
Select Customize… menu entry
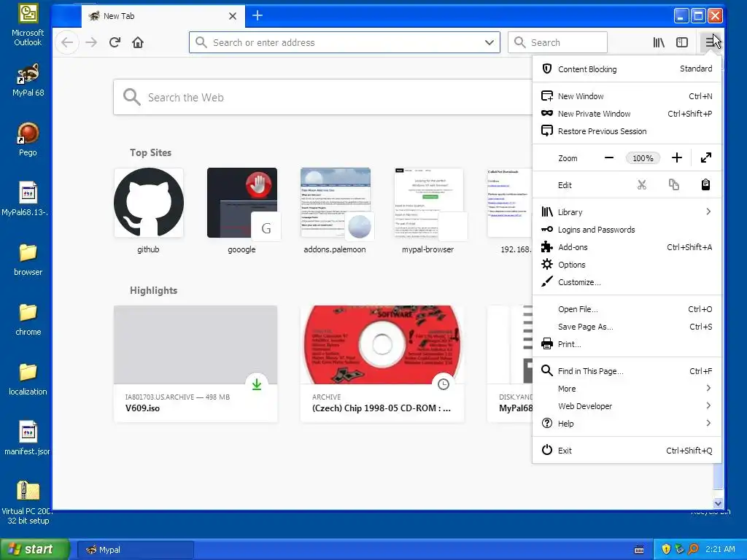coord(627,282)
